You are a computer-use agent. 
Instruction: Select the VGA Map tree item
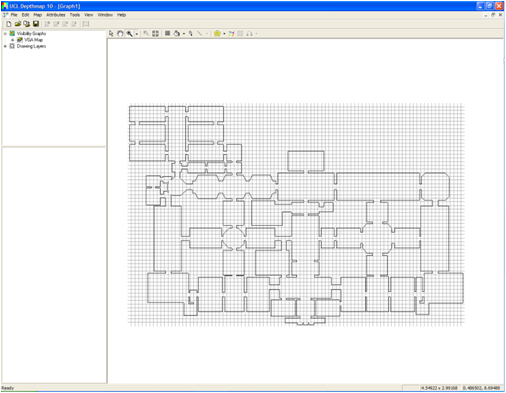pos(33,40)
